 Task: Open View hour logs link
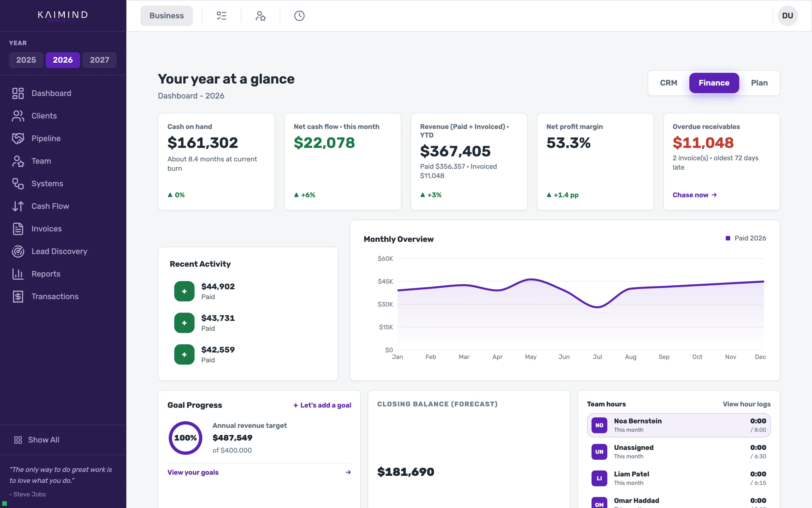click(x=747, y=404)
